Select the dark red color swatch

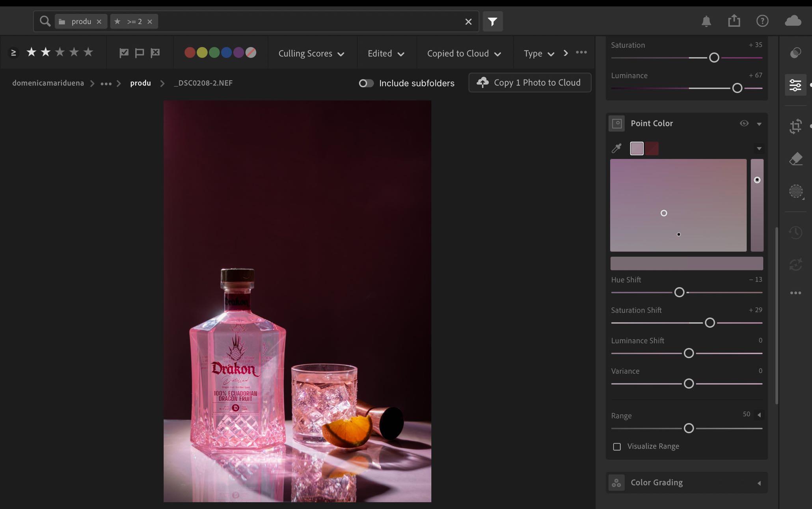click(x=652, y=149)
